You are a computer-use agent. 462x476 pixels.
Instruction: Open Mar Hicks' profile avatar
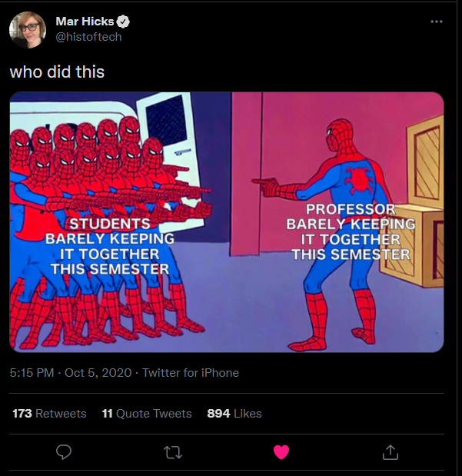[x=26, y=29]
